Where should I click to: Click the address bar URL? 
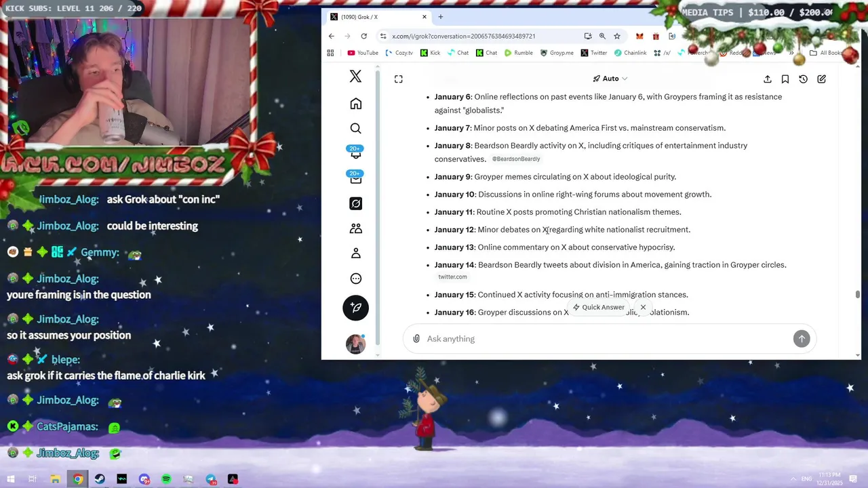[463, 36]
